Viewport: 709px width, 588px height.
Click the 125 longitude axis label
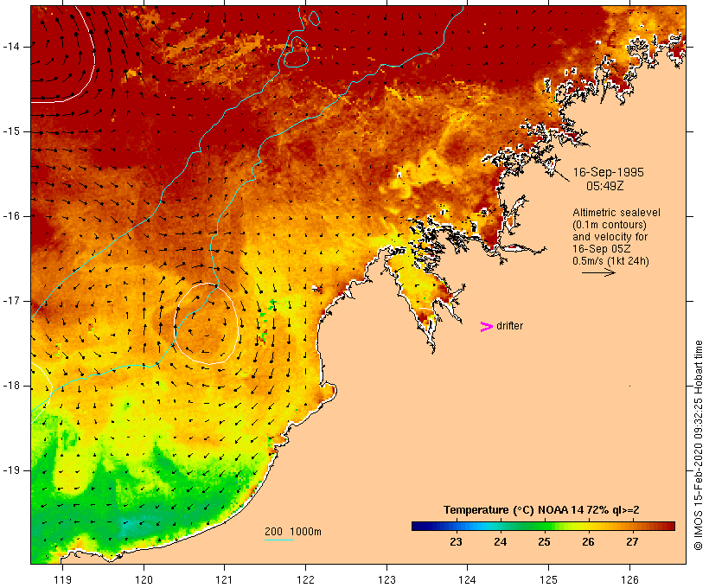pyautogui.click(x=548, y=579)
